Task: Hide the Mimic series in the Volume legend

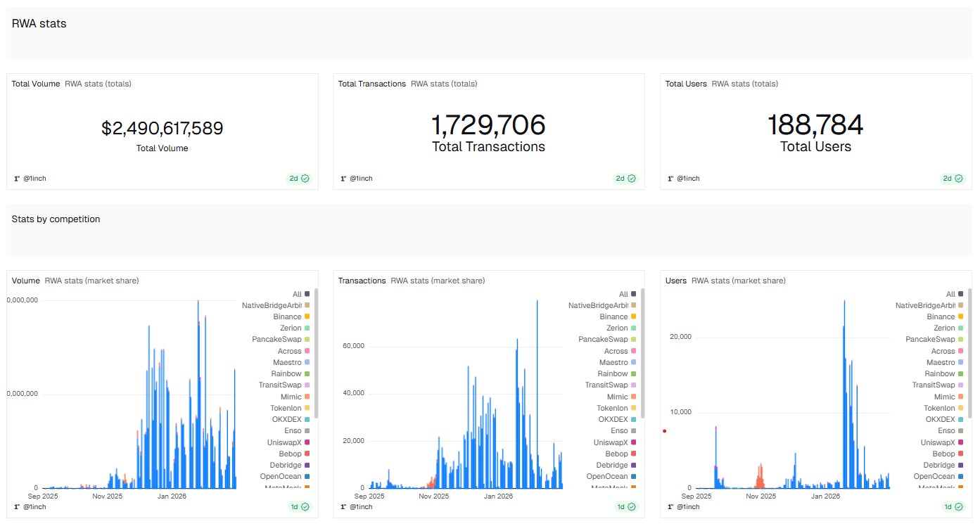Action: (291, 396)
